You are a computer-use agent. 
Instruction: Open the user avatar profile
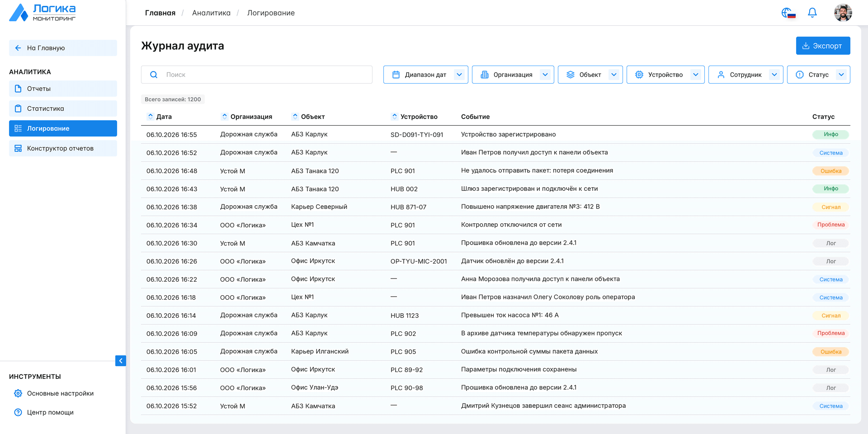pyautogui.click(x=843, y=13)
